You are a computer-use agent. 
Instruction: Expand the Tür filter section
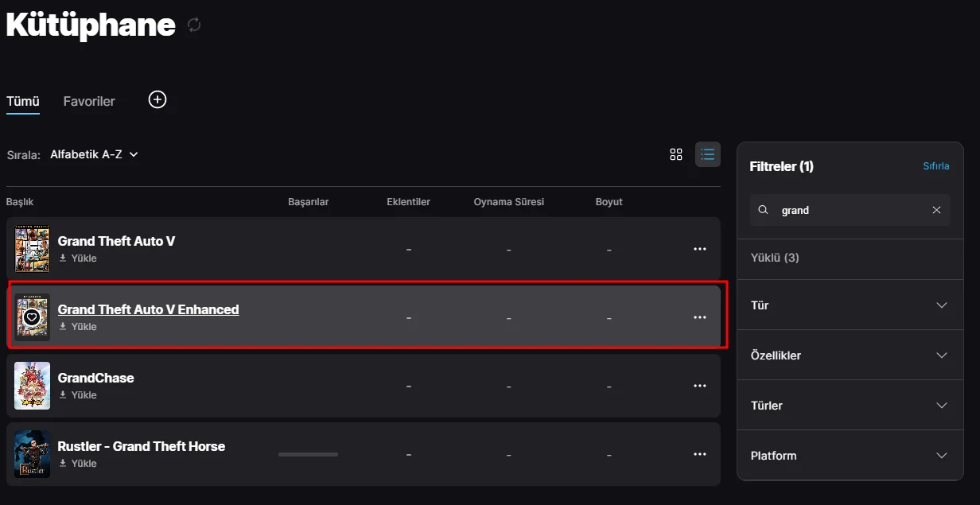[850, 305]
